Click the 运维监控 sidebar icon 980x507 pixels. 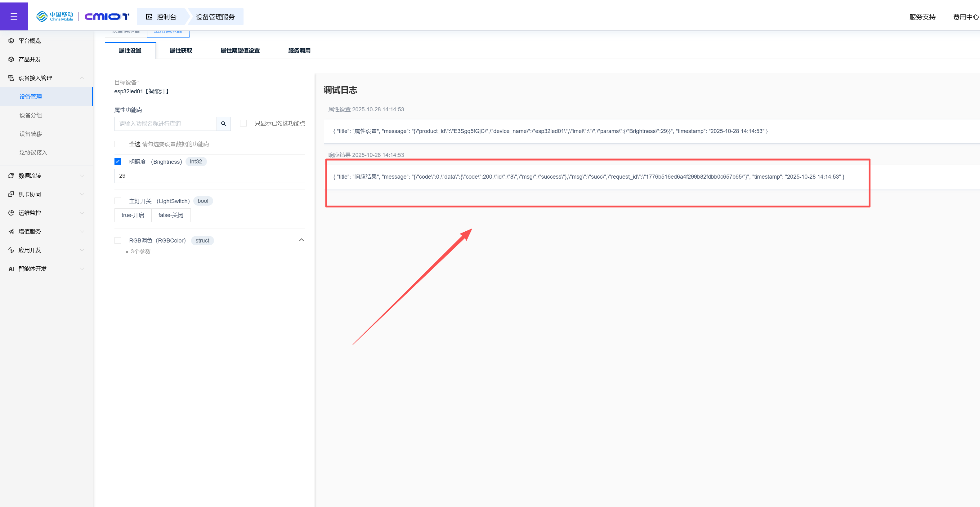[11, 213]
